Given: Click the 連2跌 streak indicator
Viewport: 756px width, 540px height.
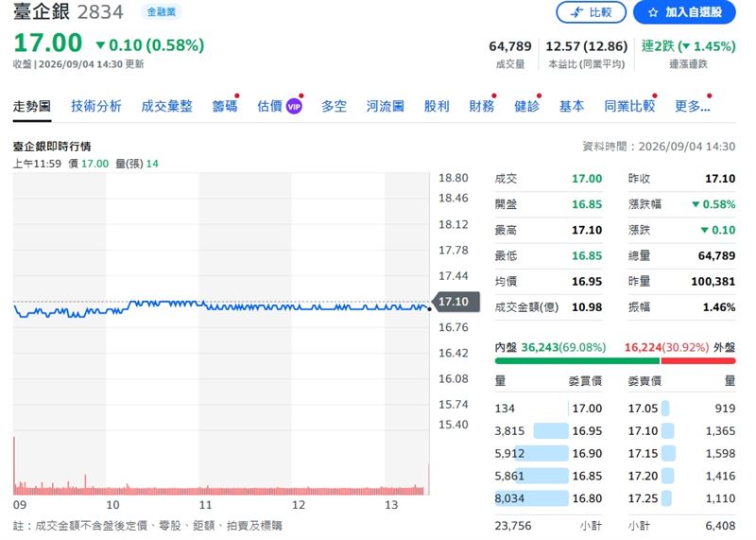Looking at the screenshot, I should click(689, 46).
